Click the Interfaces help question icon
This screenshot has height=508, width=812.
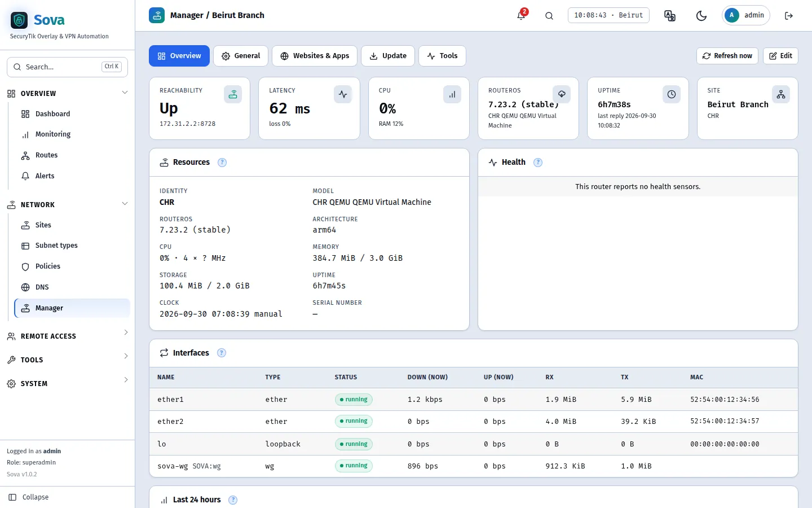[222, 353]
